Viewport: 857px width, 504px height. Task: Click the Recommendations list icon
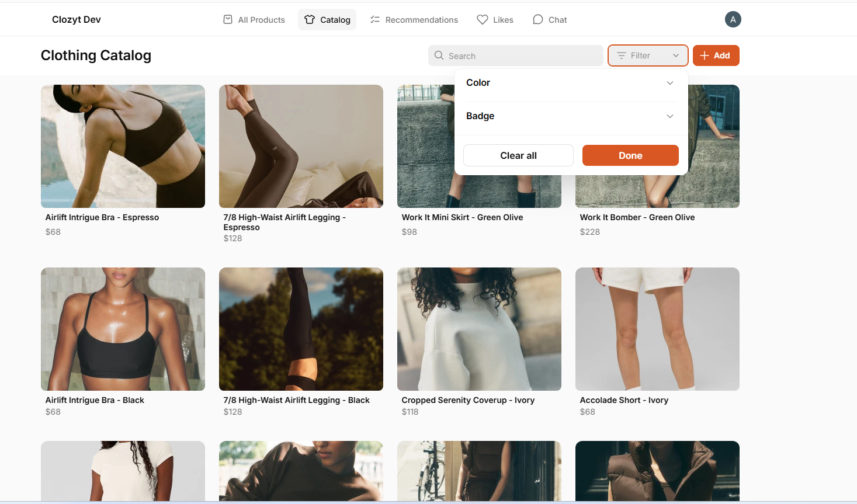coord(375,19)
